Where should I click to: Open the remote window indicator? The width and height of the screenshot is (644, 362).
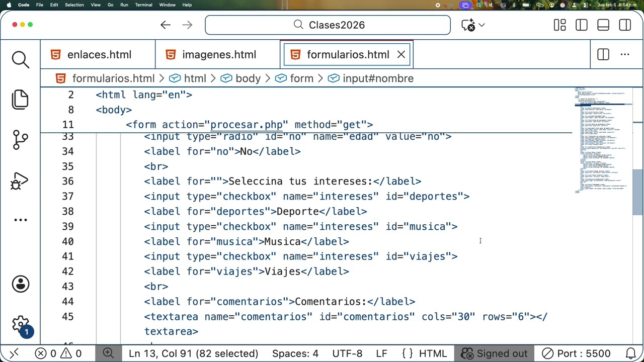tap(14, 353)
